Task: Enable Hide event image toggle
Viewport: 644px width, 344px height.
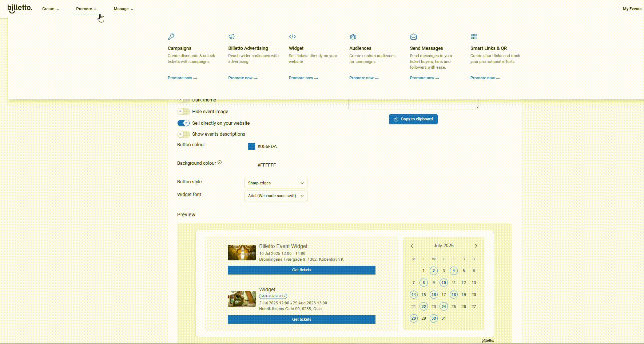Action: coord(183,112)
